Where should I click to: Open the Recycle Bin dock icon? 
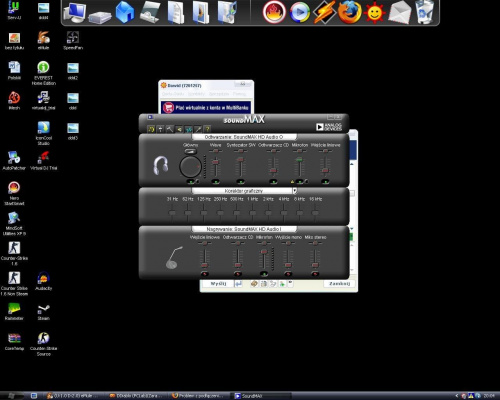tap(424, 12)
